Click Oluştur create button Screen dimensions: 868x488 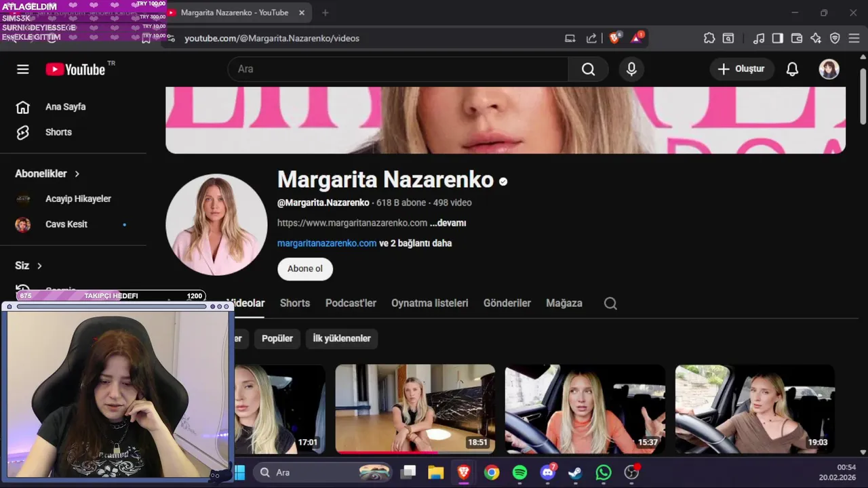pos(741,69)
